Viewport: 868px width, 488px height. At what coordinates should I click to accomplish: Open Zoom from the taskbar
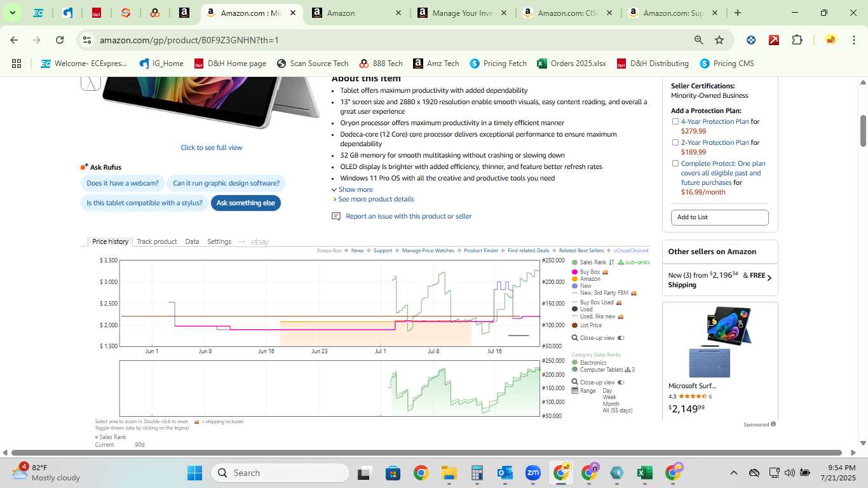532,473
